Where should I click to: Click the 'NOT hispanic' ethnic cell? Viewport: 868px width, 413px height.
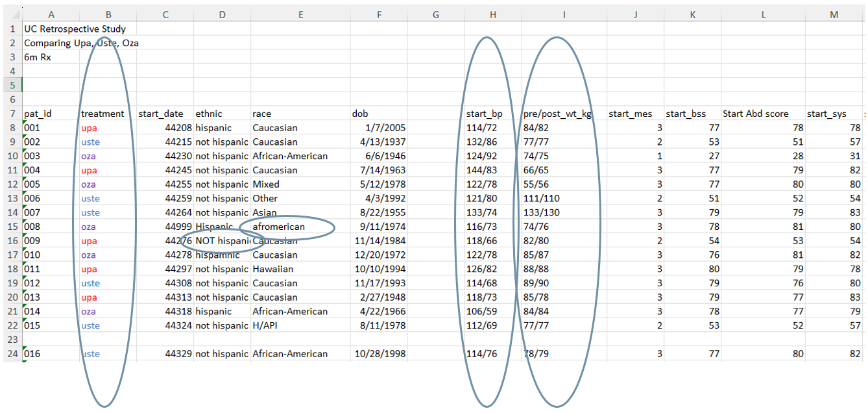pos(222,241)
